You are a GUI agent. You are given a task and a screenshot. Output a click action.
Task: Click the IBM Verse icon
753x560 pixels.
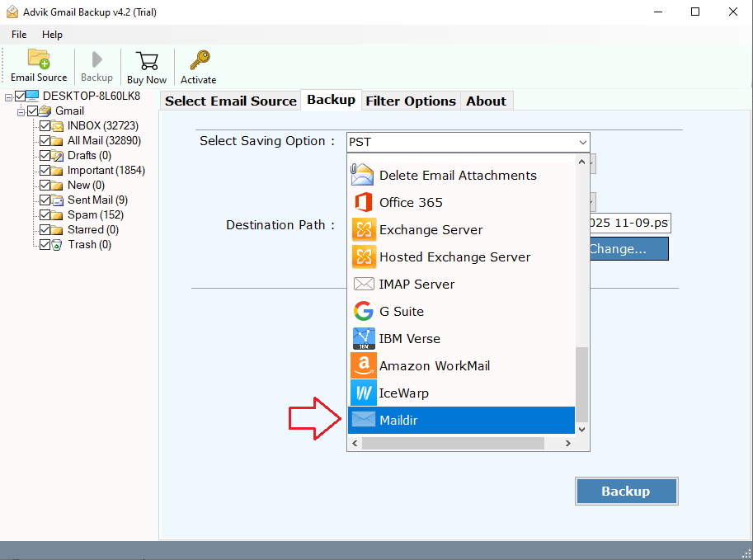click(364, 339)
